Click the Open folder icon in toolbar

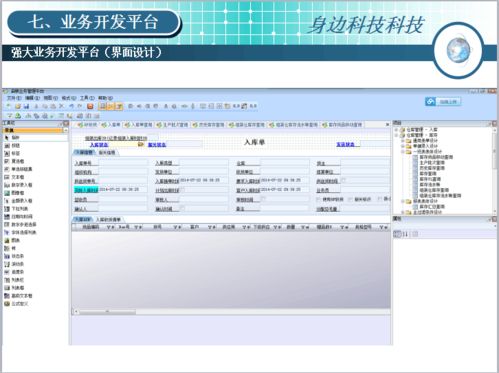(18, 106)
